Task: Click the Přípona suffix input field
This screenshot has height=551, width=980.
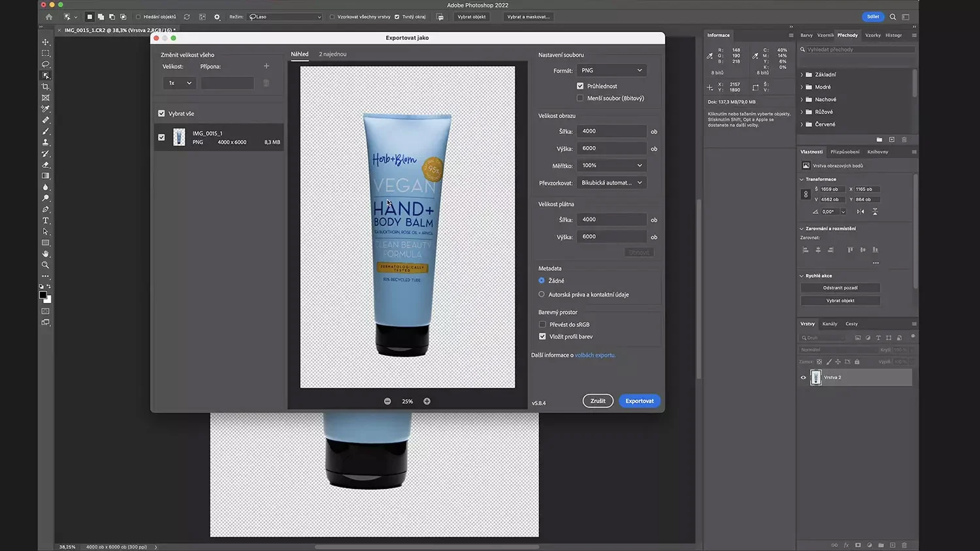Action: [227, 83]
